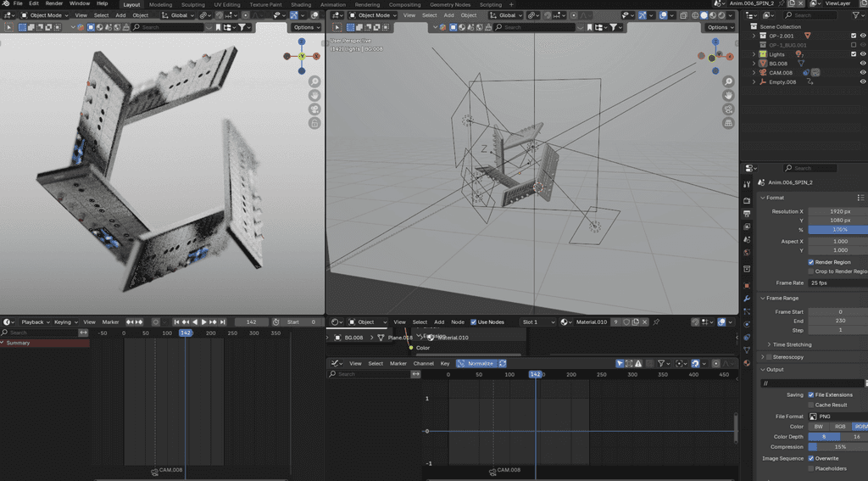The height and width of the screenshot is (481, 868).
Task: Expand the CAM.008 item in outliner
Action: pos(754,73)
